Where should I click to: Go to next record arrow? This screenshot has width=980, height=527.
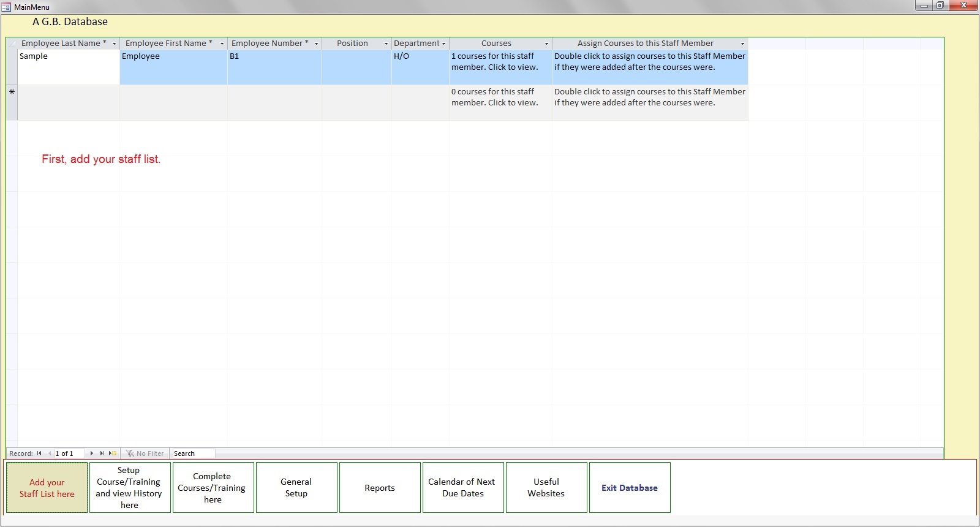[92, 453]
